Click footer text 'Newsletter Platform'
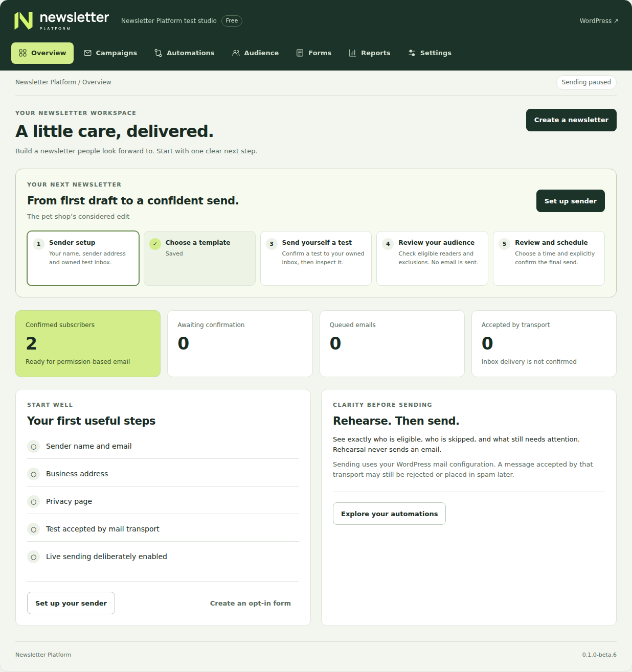 click(x=43, y=655)
